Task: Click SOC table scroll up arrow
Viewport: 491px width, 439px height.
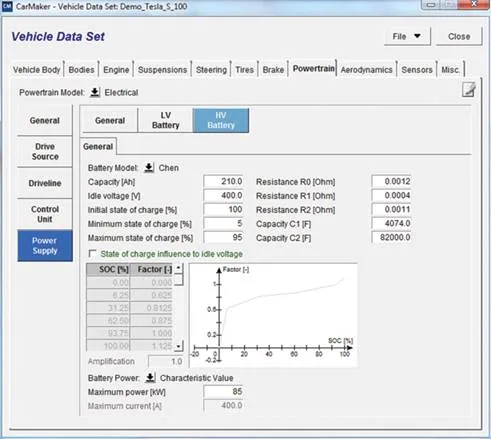Action: pyautogui.click(x=179, y=268)
